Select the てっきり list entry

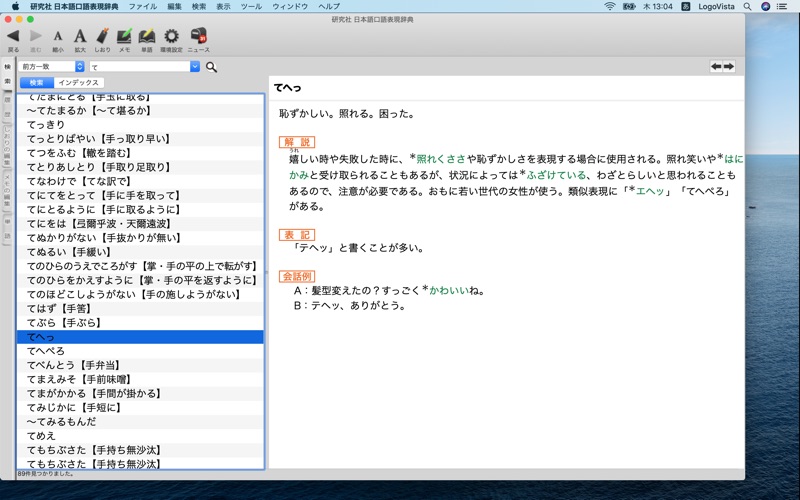140,124
